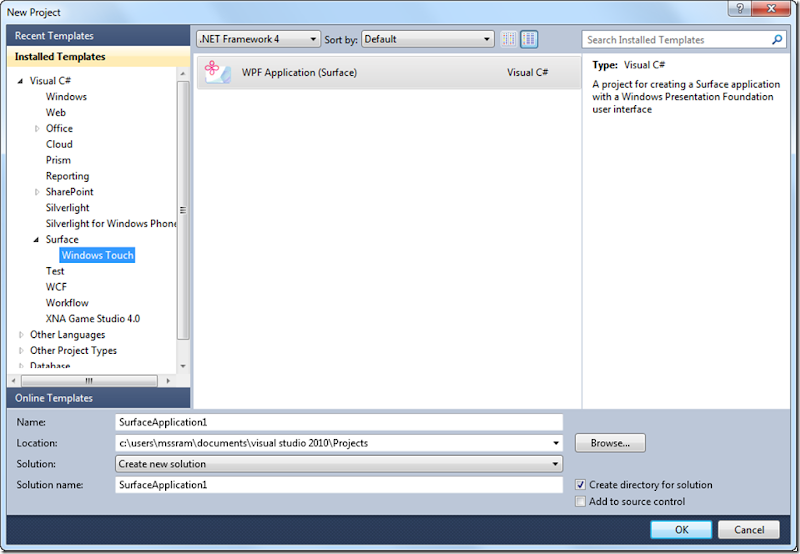Select the Other Project Types tree item
This screenshot has height=554, width=800.
[73, 350]
